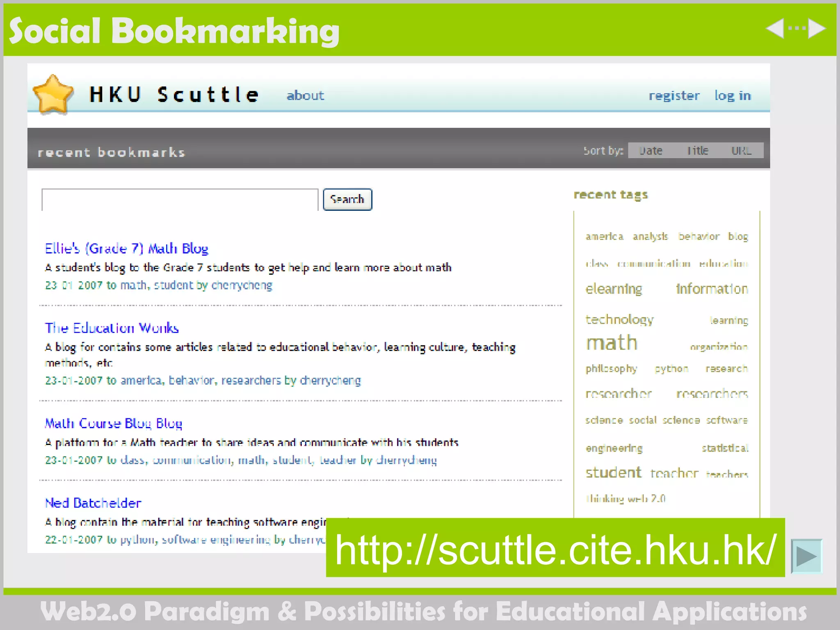The width and height of the screenshot is (840, 630).
Task: Click math tag under Ellie's Math Blog
Action: tap(133, 285)
